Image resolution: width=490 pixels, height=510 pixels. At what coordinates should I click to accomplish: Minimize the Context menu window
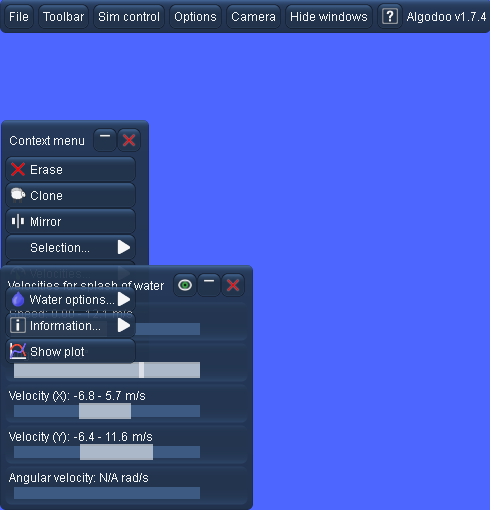[x=105, y=140]
